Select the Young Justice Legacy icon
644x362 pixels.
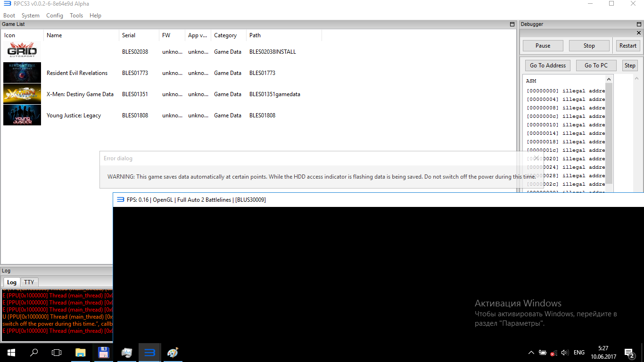pos(22,115)
